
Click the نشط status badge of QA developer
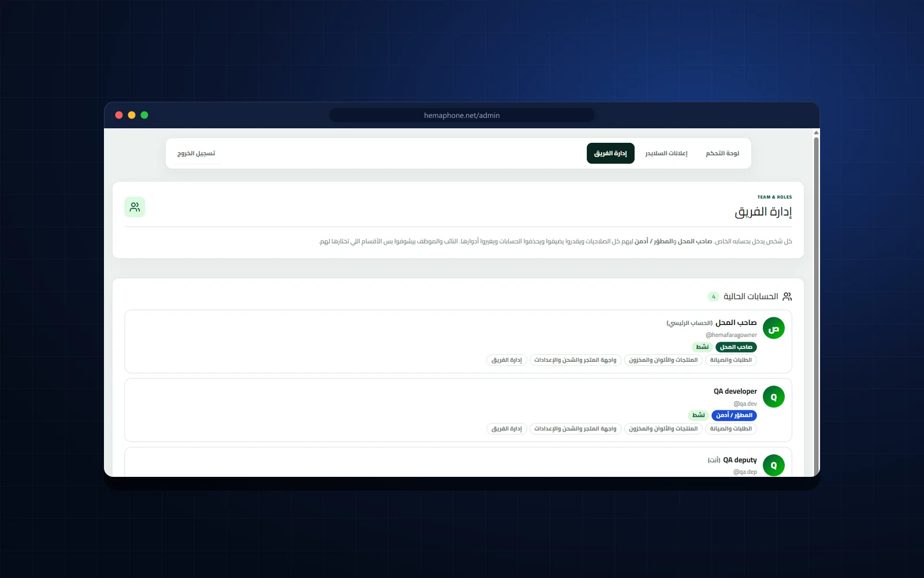(x=699, y=415)
